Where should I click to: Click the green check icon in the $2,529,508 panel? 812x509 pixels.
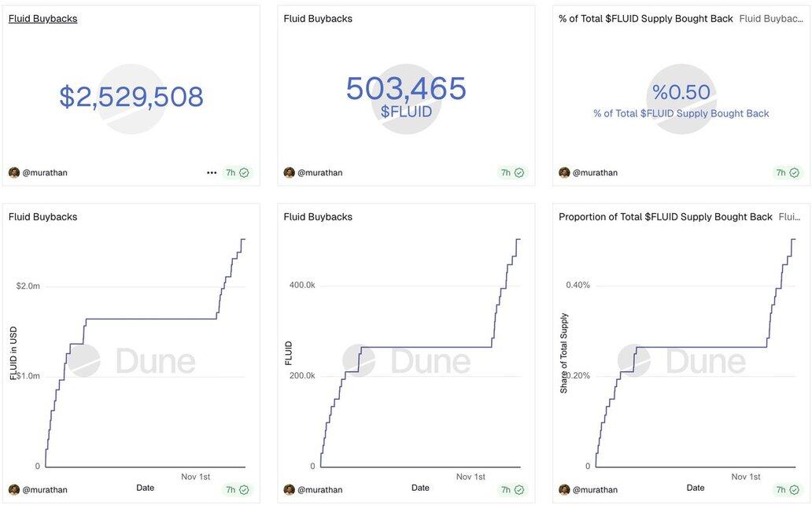pos(244,173)
